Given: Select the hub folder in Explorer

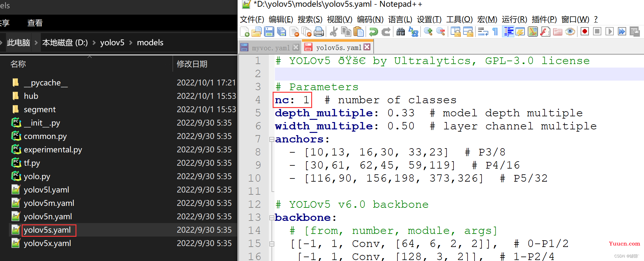Looking at the screenshot, I should point(31,96).
